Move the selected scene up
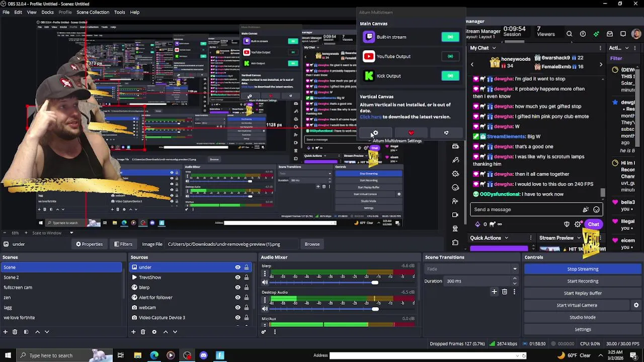The image size is (644, 362). click(x=37, y=332)
